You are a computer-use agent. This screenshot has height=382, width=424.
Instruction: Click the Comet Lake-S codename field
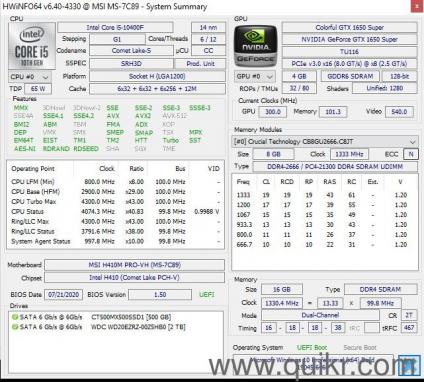pyautogui.click(x=131, y=51)
